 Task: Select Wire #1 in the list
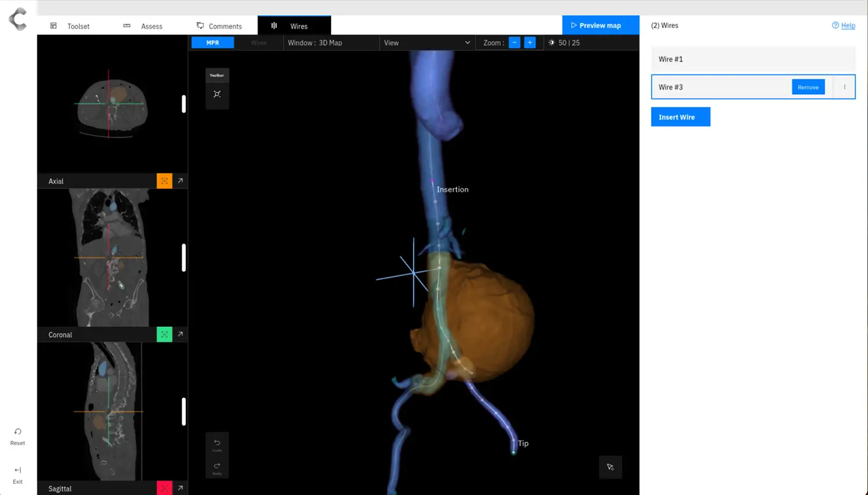[753, 59]
